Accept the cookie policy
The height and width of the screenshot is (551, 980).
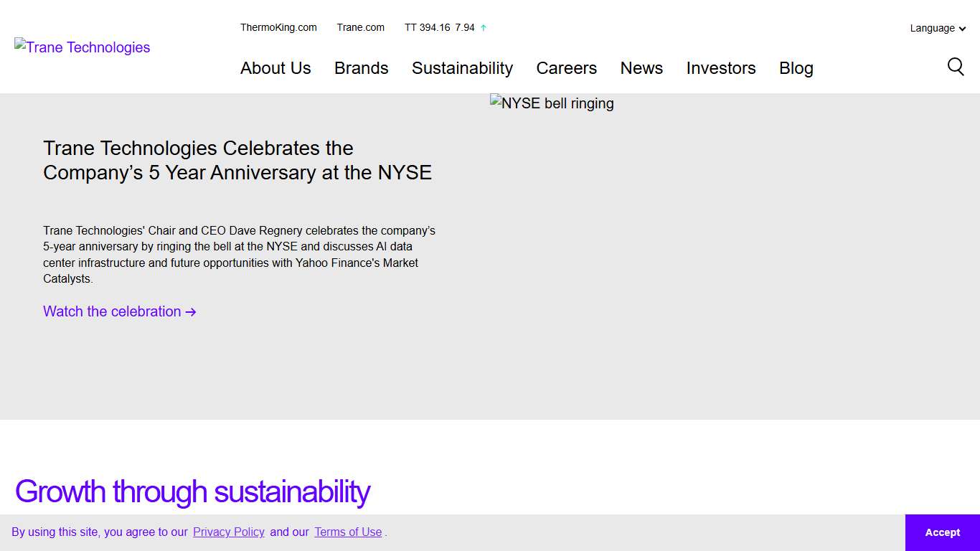941,532
